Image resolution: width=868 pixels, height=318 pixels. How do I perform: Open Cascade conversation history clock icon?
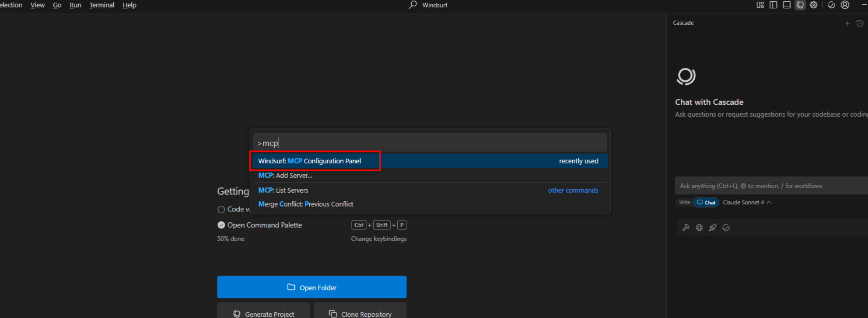coord(860,23)
